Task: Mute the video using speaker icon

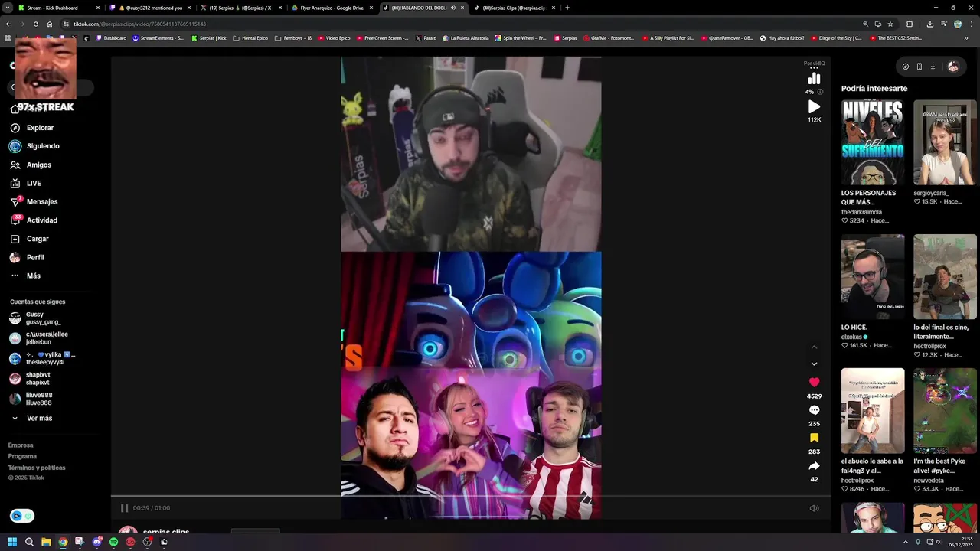Action: [x=814, y=508]
